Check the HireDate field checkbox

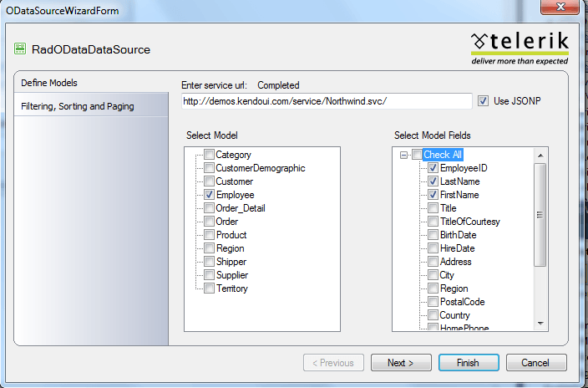pos(433,248)
